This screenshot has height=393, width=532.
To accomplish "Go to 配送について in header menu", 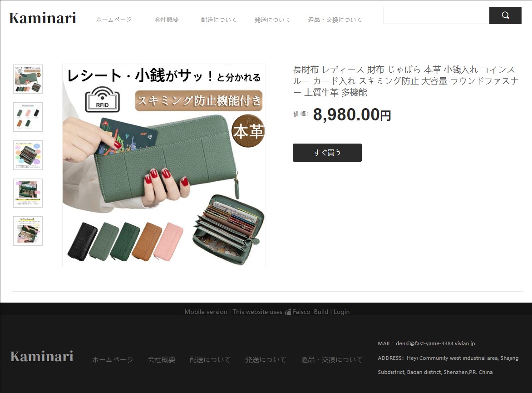I will [219, 20].
